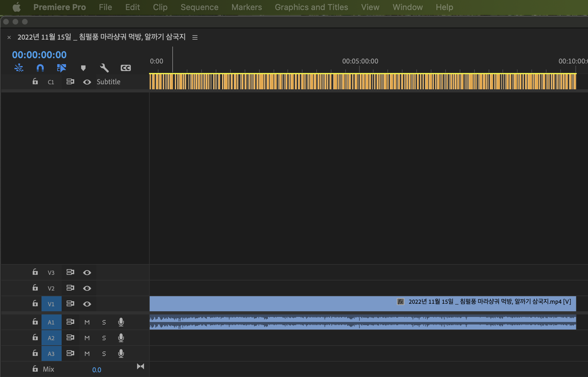Solo the A2 audio track

coord(104,338)
